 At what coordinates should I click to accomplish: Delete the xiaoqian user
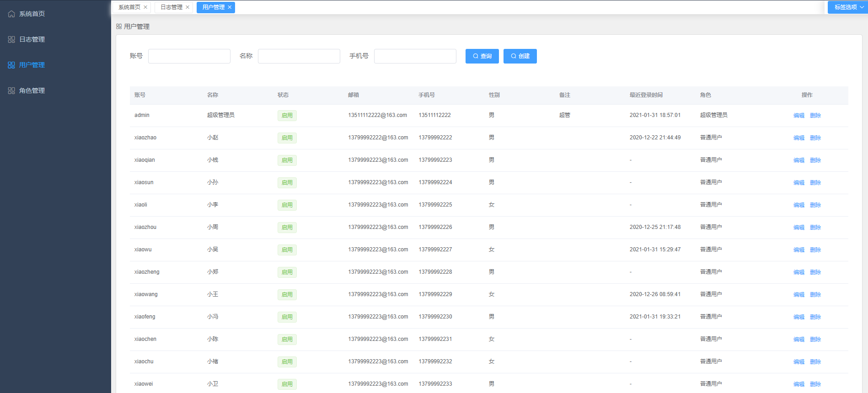[815, 160]
